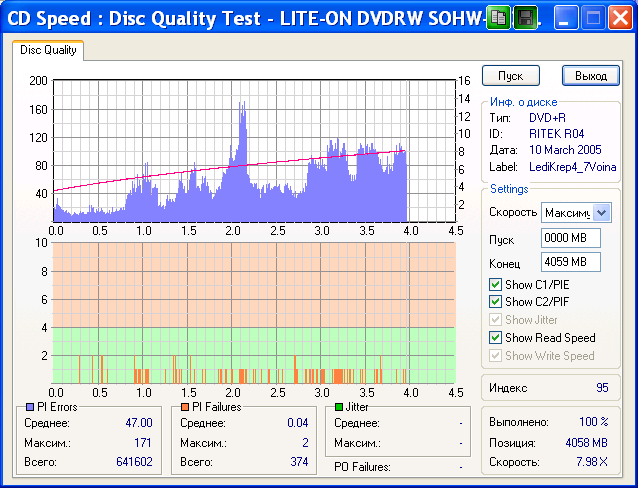Viewport: 638px width, 488px height.
Task: Click the grayed Show Jitter checkbox
Action: pos(495,319)
